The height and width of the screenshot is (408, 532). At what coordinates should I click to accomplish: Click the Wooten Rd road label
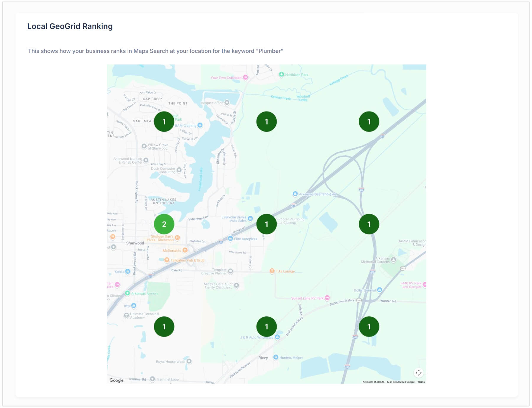388,301
